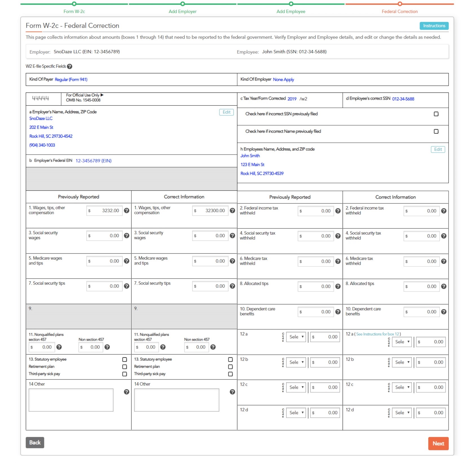Screen dimensions: 476x463
Task: Click help icon for Previously Reported Allocated tips
Action: click(338, 286)
